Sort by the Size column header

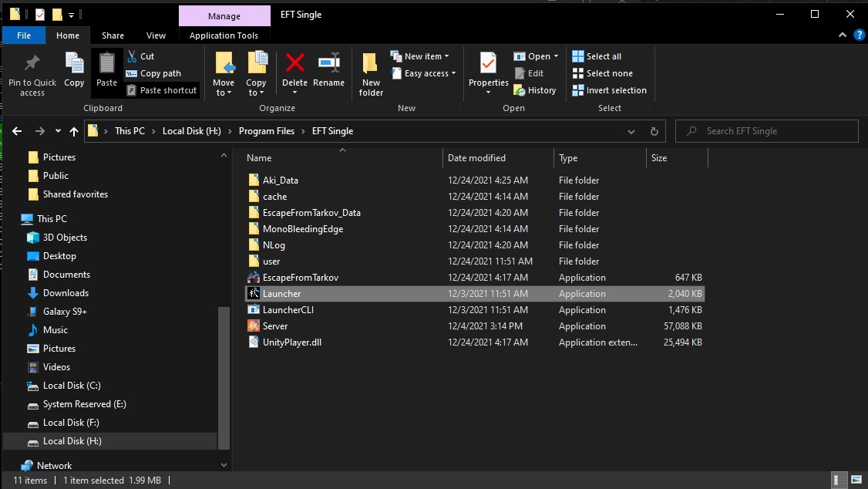677,158
